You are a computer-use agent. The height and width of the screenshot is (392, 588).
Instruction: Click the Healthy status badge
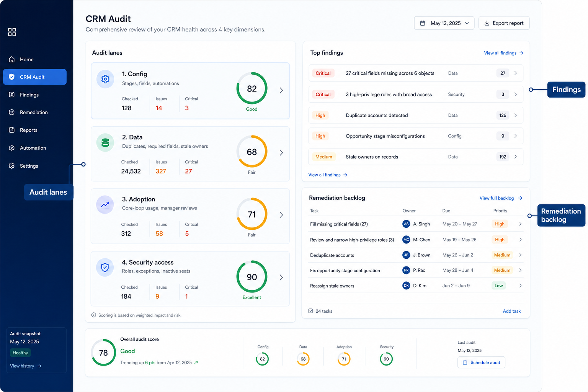(20, 353)
